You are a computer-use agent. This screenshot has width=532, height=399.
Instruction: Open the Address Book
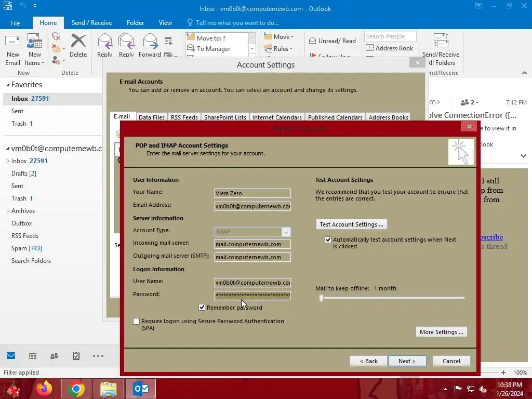point(389,48)
